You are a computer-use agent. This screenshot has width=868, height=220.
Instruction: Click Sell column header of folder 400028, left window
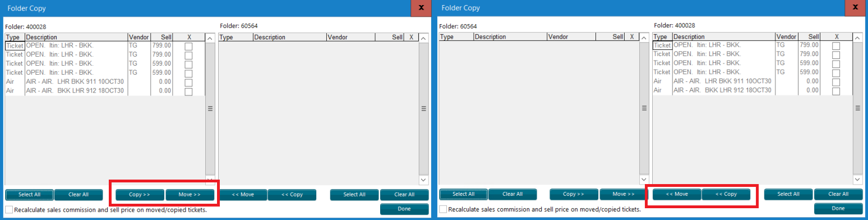coord(161,37)
